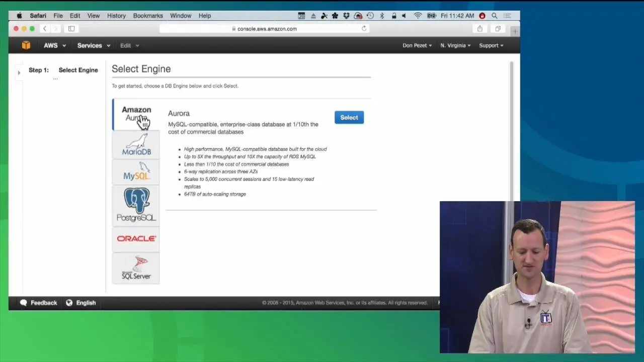Click the Feedback link in the footer
The width and height of the screenshot is (644, 362).
tap(44, 303)
